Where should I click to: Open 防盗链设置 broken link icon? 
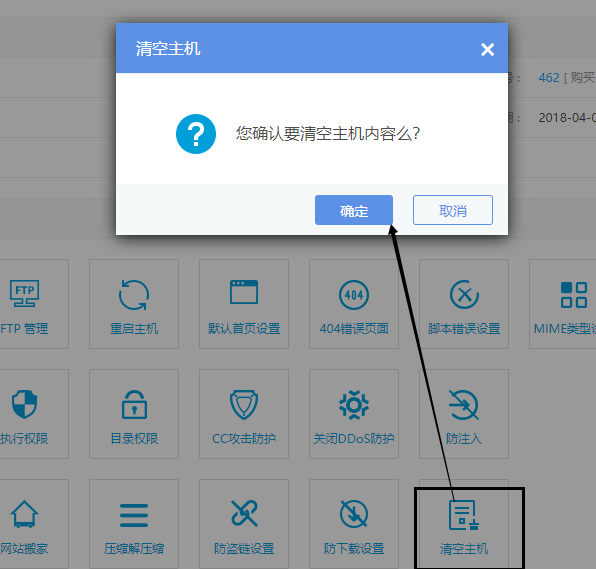(x=244, y=514)
